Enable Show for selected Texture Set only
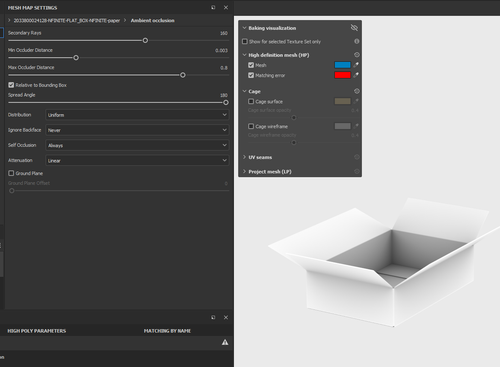500x367 pixels. pos(245,41)
